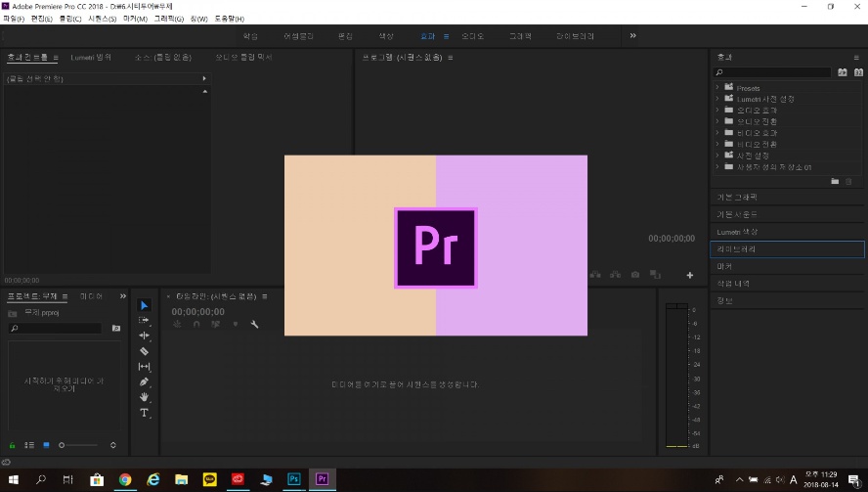Toggle timeline snap magnet button

pyautogui.click(x=196, y=325)
